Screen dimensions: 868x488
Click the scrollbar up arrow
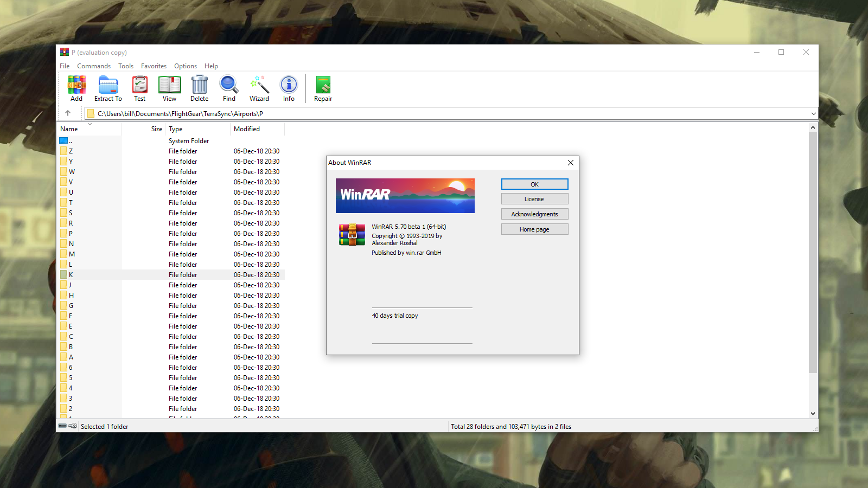coord(813,127)
